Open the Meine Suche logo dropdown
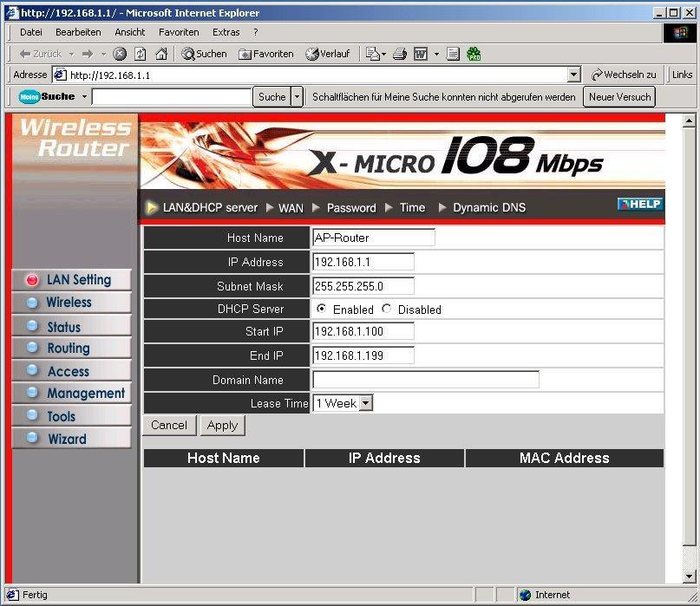Image resolution: width=700 pixels, height=606 pixels. 84,96
